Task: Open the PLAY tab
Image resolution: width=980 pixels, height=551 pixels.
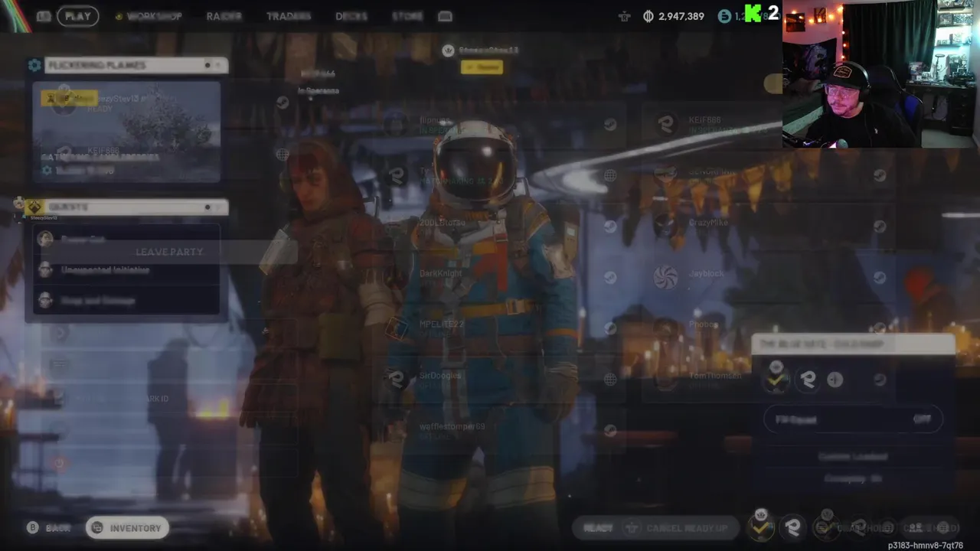Action: (x=77, y=16)
